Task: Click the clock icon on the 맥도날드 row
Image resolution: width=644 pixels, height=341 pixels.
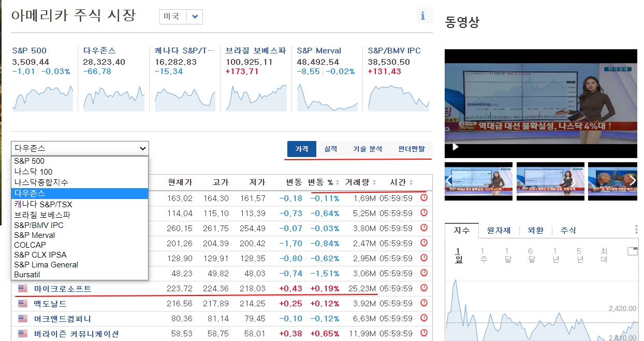Action: pos(423,303)
